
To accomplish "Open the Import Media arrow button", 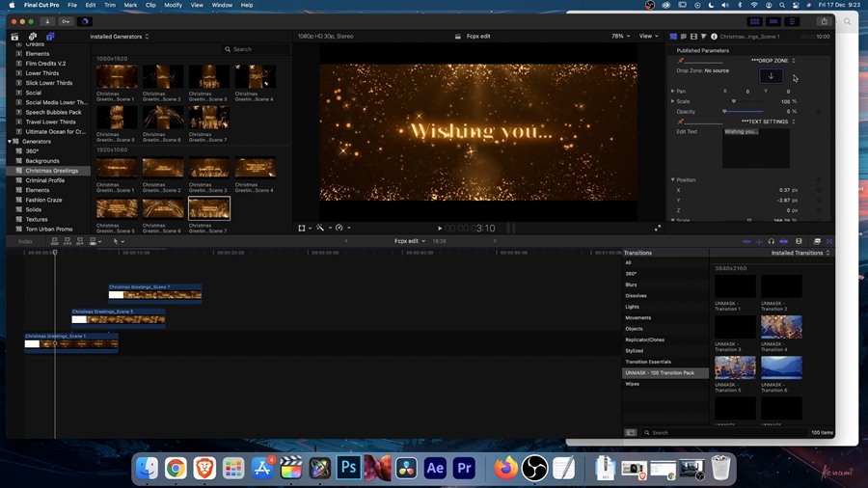I will [47, 21].
